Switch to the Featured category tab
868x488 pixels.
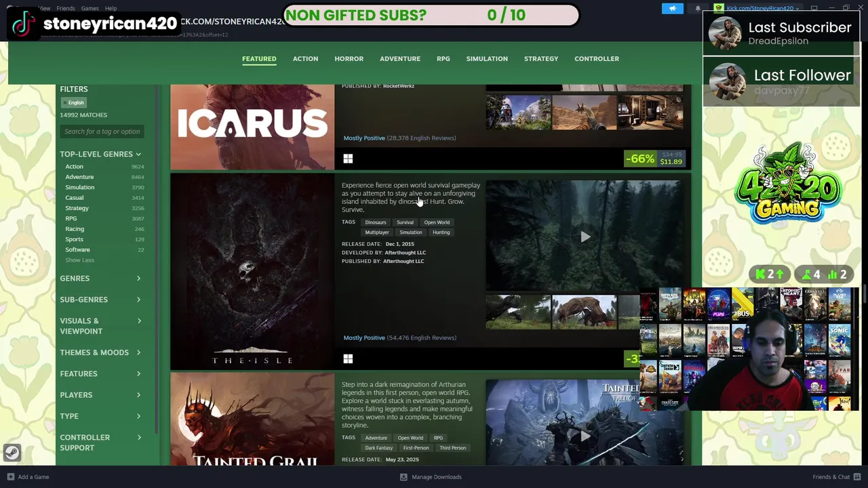(259, 58)
